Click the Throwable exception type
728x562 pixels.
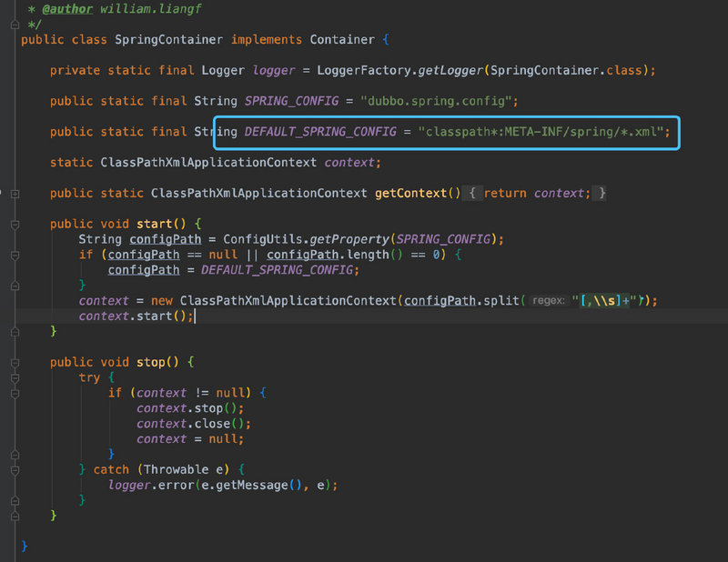click(176, 469)
